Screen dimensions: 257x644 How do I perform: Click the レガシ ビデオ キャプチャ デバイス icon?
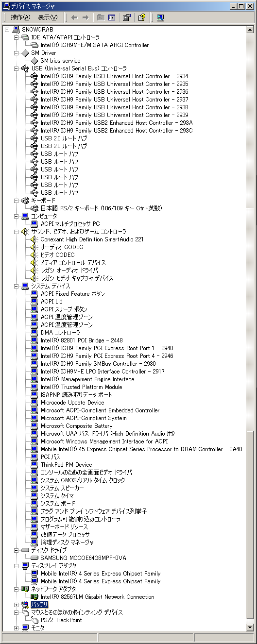(34, 278)
